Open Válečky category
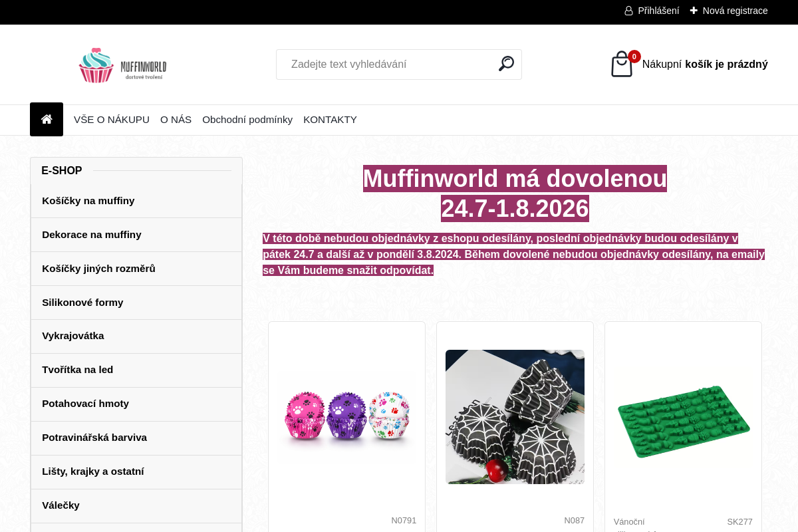This screenshot has height=532, width=798. click(136, 505)
